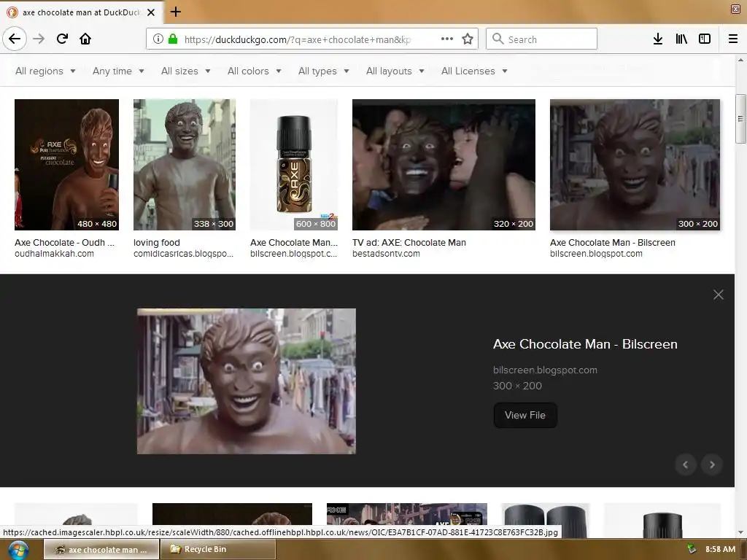Close the axe chocolate man tab

tap(151, 12)
